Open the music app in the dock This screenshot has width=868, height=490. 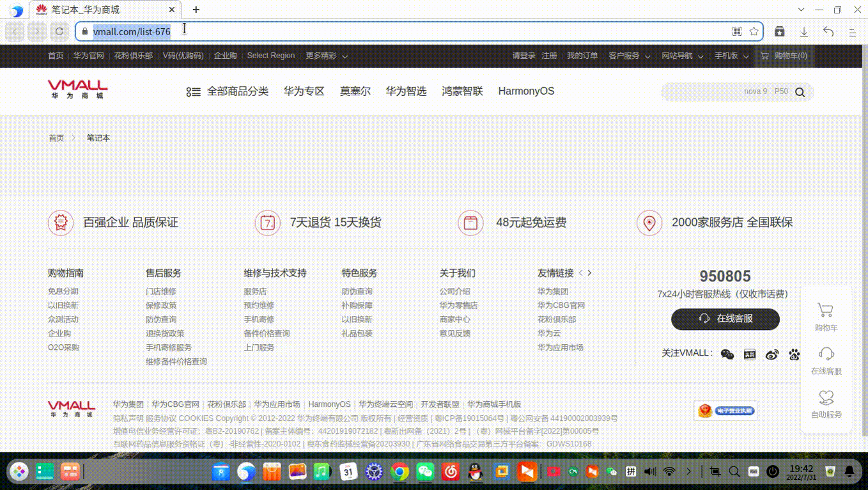pyautogui.click(x=322, y=472)
